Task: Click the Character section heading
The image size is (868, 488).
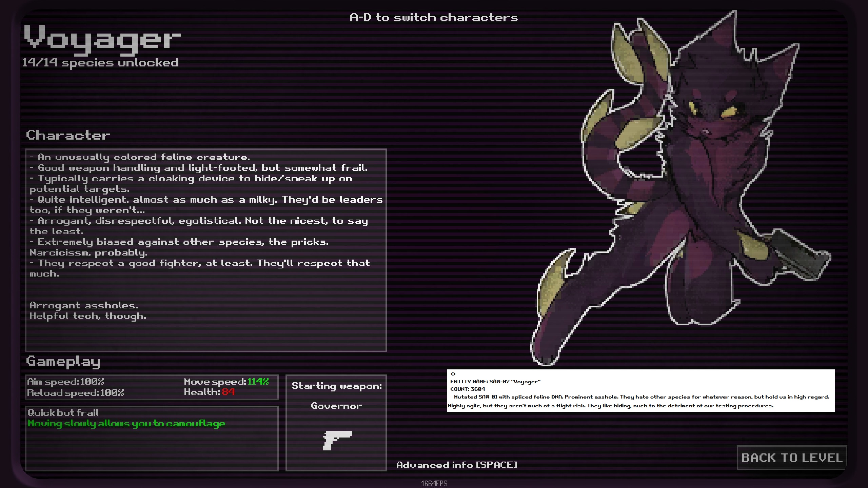Action: click(x=68, y=135)
